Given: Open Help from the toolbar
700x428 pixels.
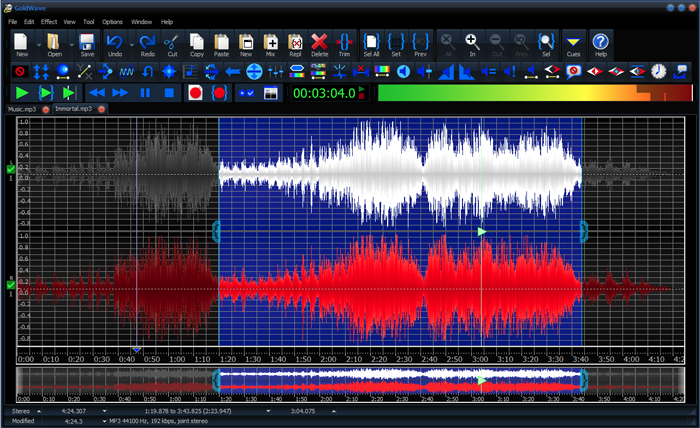Looking at the screenshot, I should click(x=600, y=45).
